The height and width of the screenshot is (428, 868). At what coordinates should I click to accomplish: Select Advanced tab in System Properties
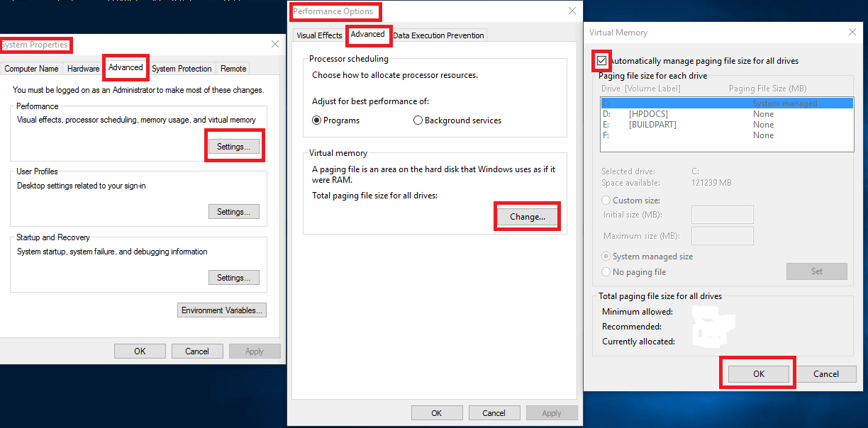(126, 67)
